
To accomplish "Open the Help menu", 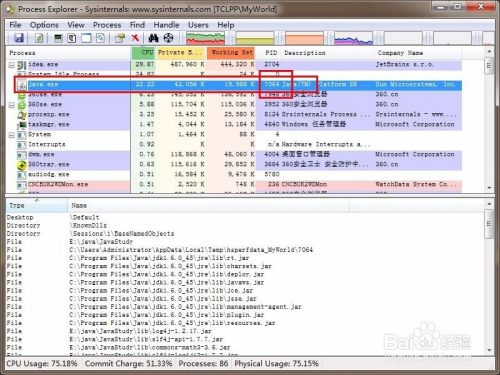I will point(226,25).
